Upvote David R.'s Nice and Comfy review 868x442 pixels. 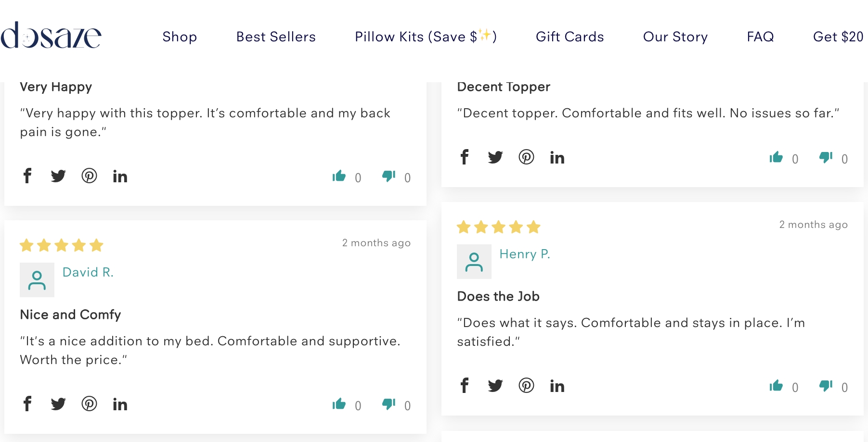click(339, 404)
